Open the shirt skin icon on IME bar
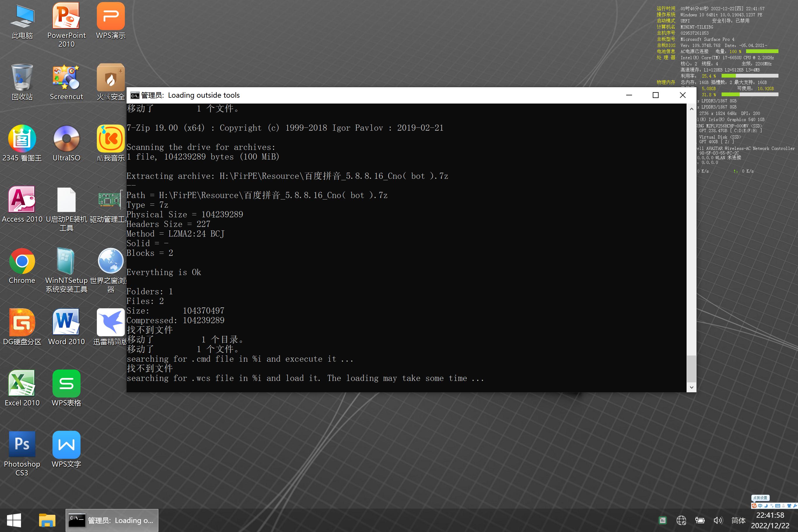 pos(789,506)
